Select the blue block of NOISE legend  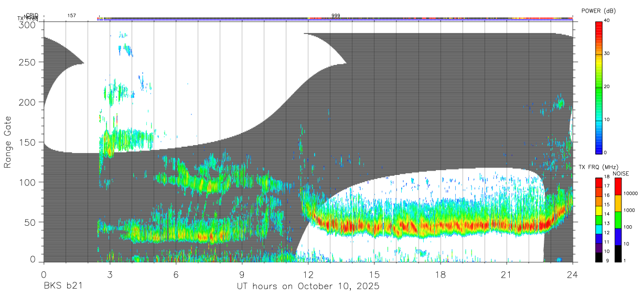click(617, 237)
